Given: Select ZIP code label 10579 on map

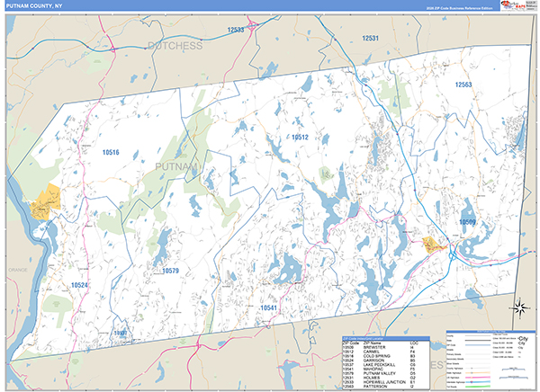Looking at the screenshot, I should (x=170, y=271).
